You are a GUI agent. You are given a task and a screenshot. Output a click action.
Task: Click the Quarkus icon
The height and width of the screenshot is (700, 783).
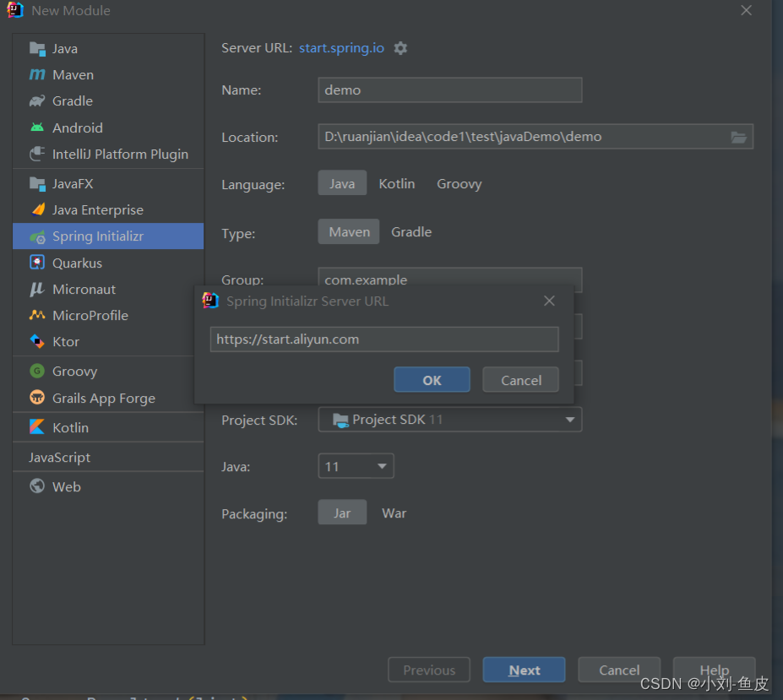click(x=37, y=263)
